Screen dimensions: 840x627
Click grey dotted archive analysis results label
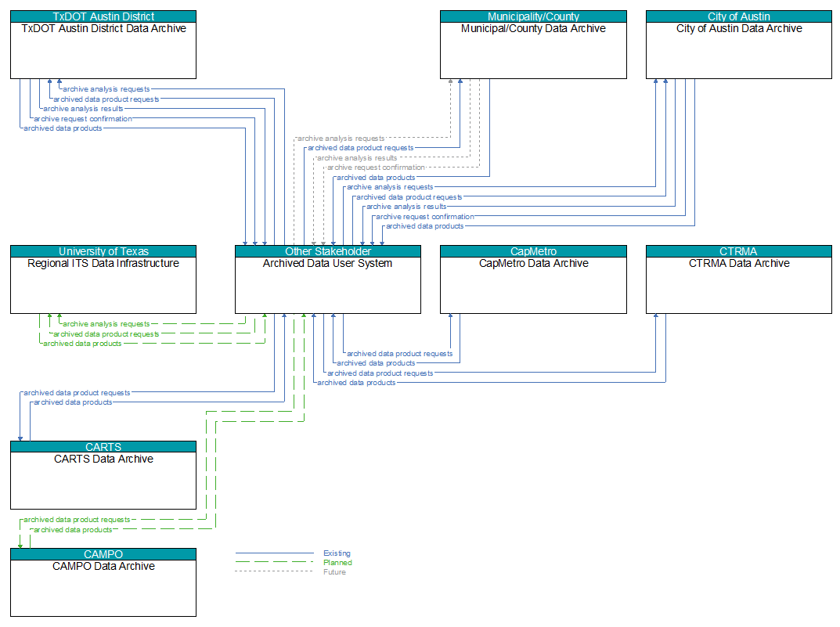click(357, 158)
